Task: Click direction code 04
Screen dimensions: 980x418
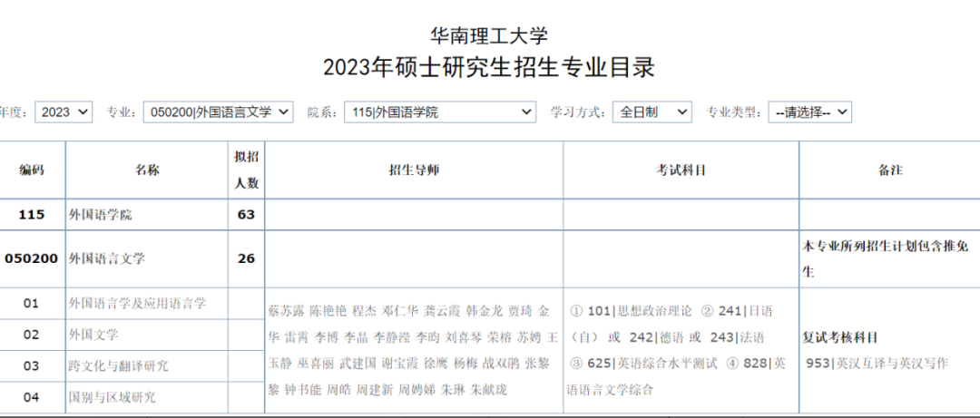Action: tap(31, 397)
